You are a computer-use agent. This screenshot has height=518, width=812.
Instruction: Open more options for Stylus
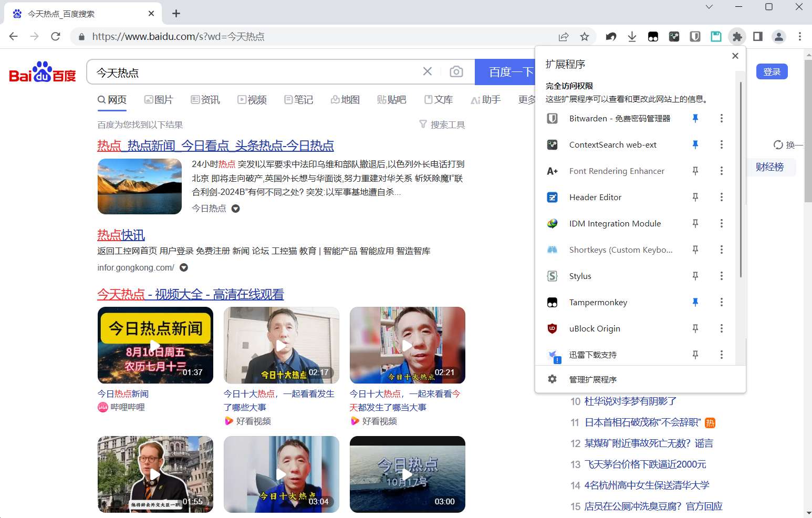click(x=722, y=276)
